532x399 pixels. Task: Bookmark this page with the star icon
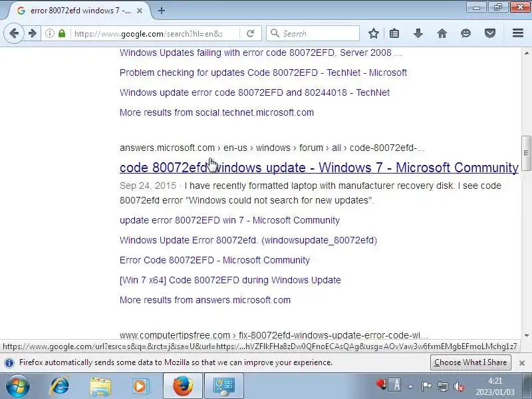pos(374,33)
